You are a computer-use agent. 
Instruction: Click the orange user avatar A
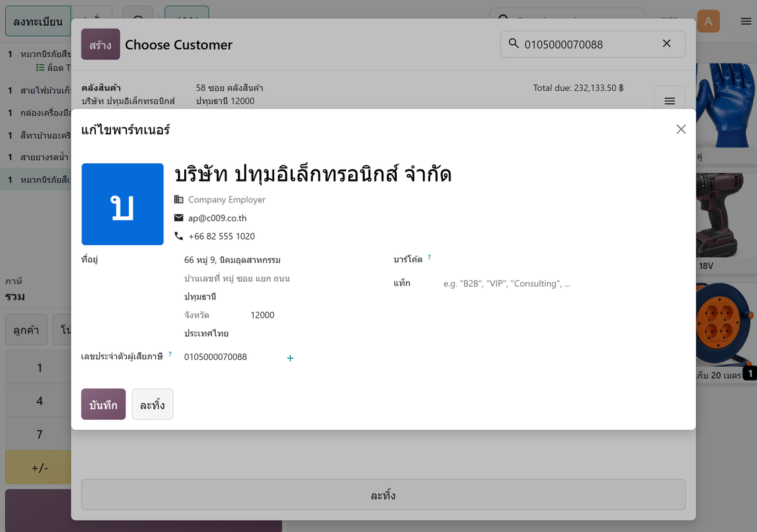[x=708, y=21]
